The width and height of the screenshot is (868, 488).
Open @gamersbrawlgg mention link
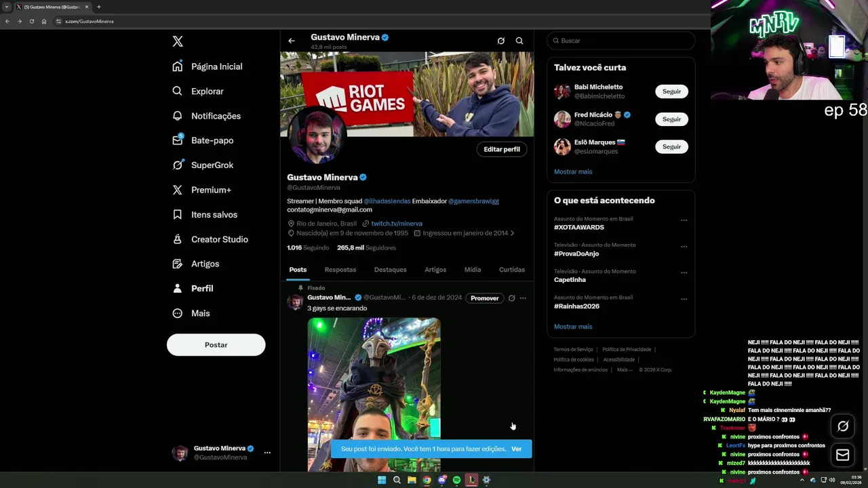click(473, 201)
